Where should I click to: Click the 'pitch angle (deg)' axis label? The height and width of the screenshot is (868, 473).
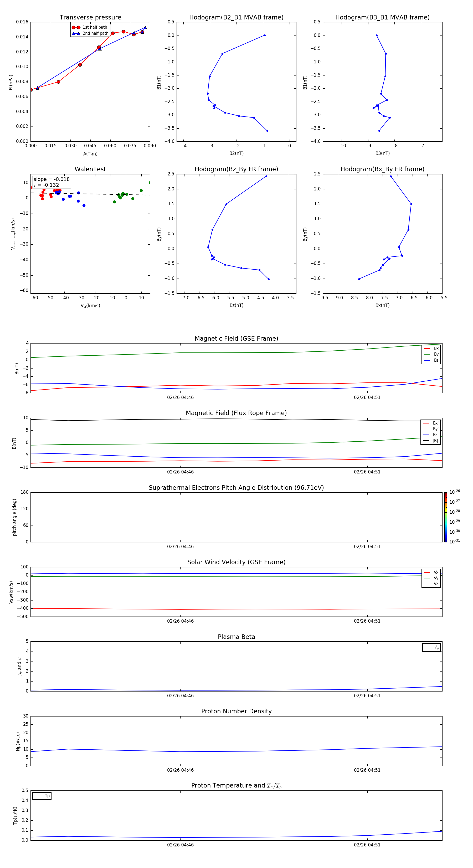pyautogui.click(x=15, y=517)
